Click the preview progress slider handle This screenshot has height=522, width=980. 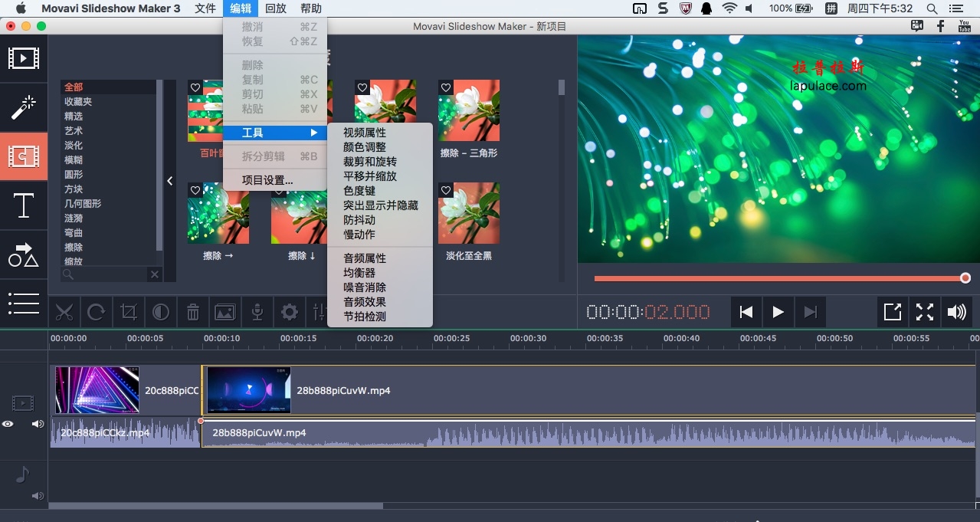tap(965, 278)
